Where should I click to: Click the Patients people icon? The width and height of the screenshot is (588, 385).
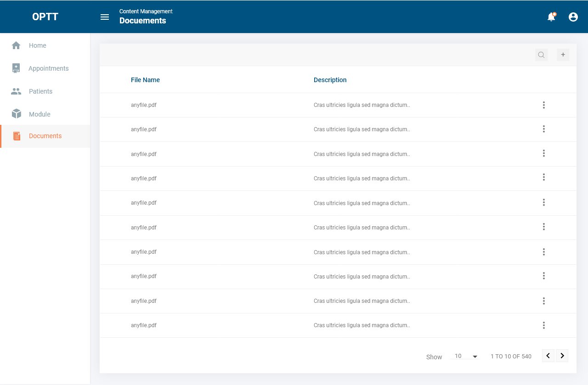(16, 91)
